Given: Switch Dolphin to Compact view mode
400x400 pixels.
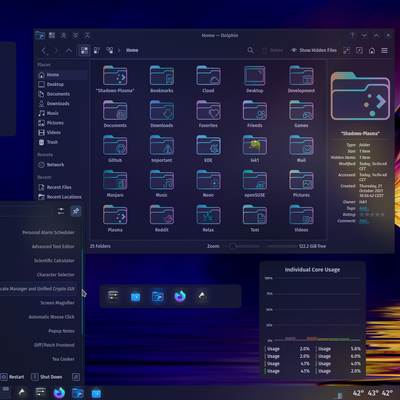Looking at the screenshot, I should (x=97, y=50).
